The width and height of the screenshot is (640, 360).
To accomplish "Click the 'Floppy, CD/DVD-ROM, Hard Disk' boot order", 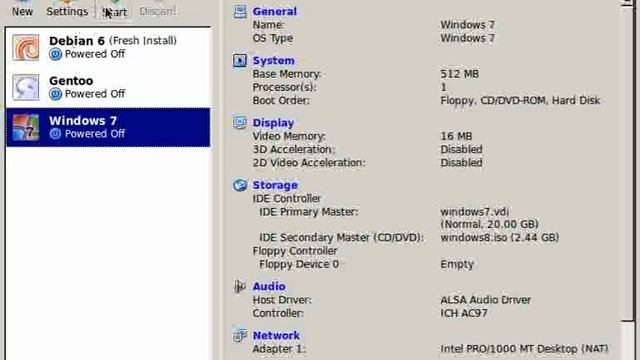I will 520,100.
